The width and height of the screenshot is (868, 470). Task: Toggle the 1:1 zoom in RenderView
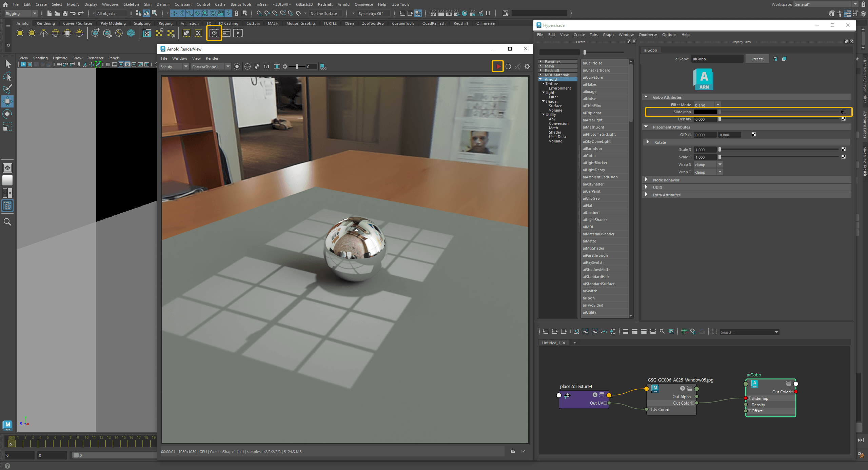tap(267, 66)
